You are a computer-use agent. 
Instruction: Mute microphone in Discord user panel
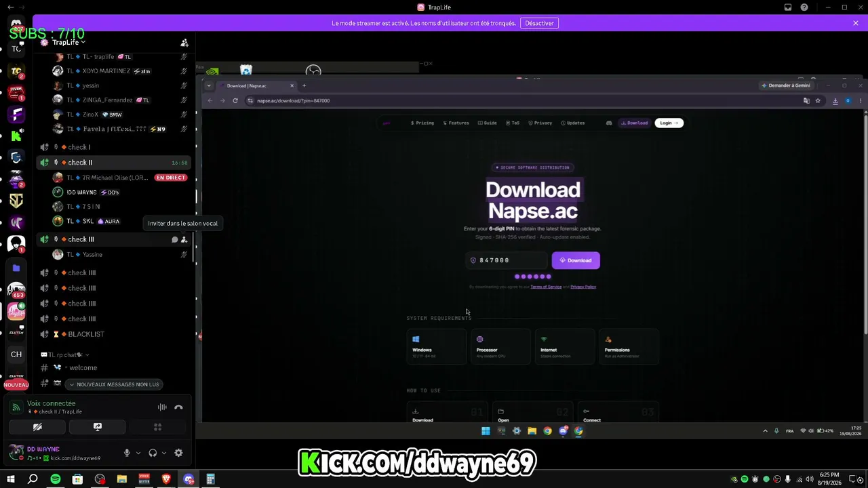[x=127, y=453]
